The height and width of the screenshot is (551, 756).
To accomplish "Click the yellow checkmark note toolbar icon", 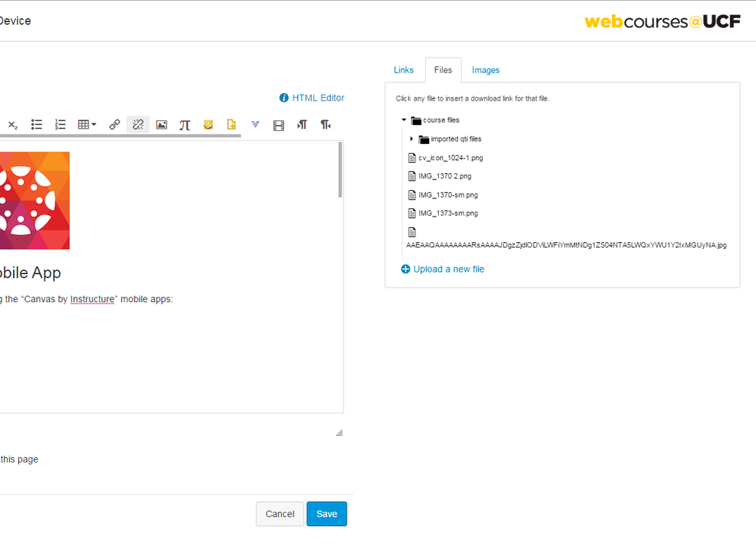I will coord(208,125).
